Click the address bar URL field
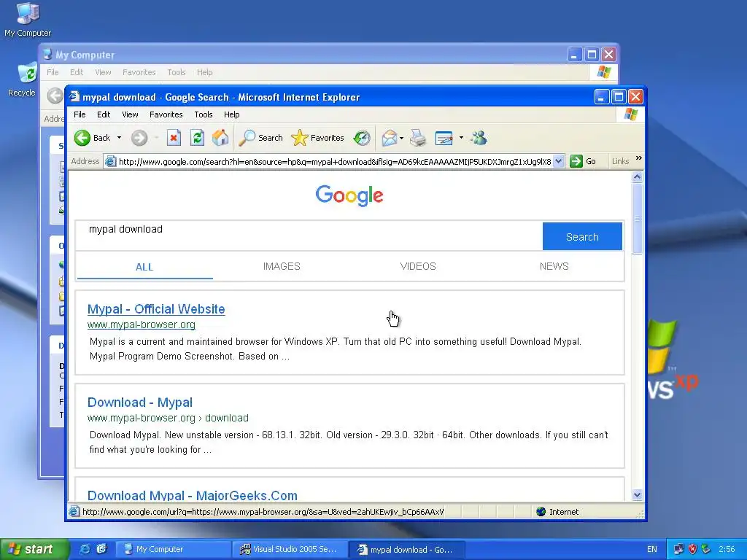747x560 pixels. (334, 161)
